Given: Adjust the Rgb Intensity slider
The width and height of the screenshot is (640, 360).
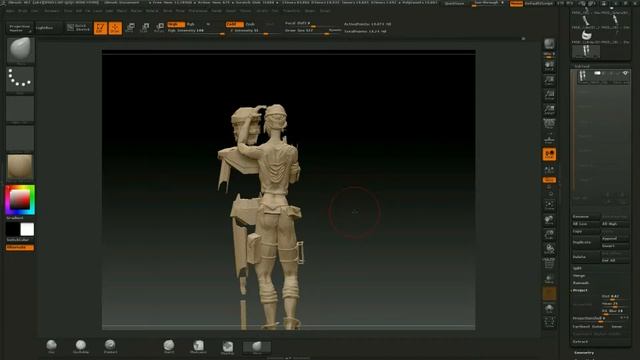Looking at the screenshot, I should pyautogui.click(x=196, y=31).
